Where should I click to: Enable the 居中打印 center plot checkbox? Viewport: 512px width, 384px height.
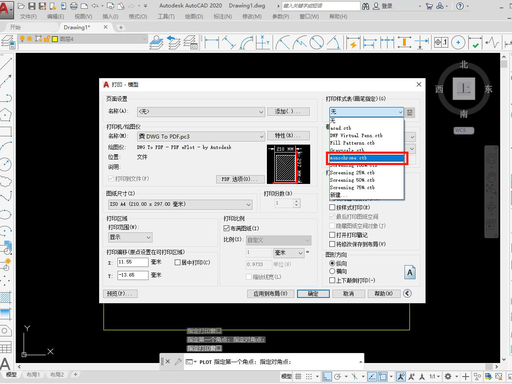pyautogui.click(x=178, y=262)
